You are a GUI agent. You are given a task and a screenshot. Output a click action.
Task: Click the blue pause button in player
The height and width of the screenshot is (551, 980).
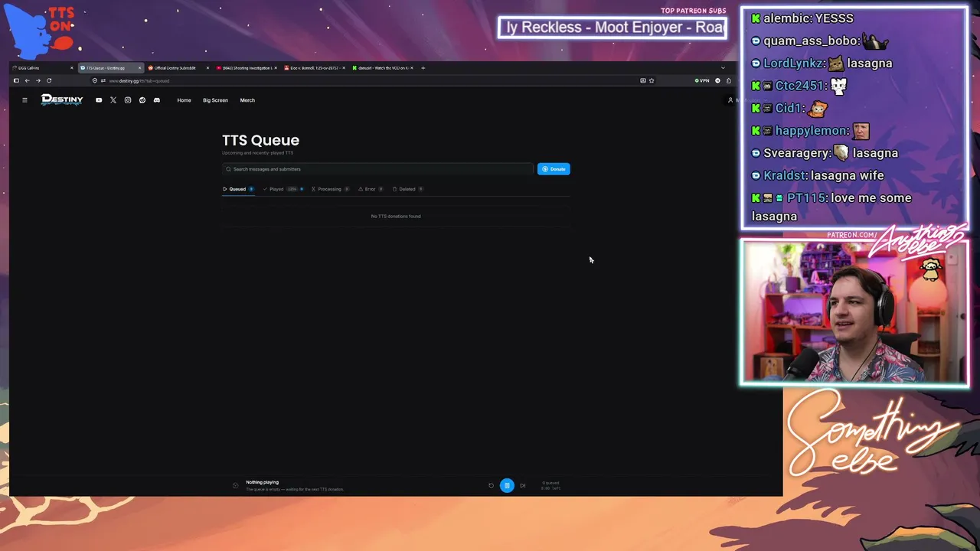(507, 485)
